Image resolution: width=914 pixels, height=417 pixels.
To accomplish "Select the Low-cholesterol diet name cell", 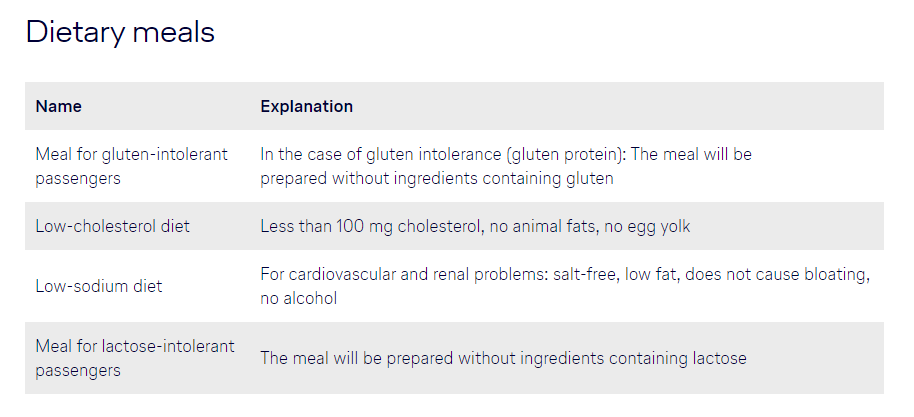I will [112, 226].
